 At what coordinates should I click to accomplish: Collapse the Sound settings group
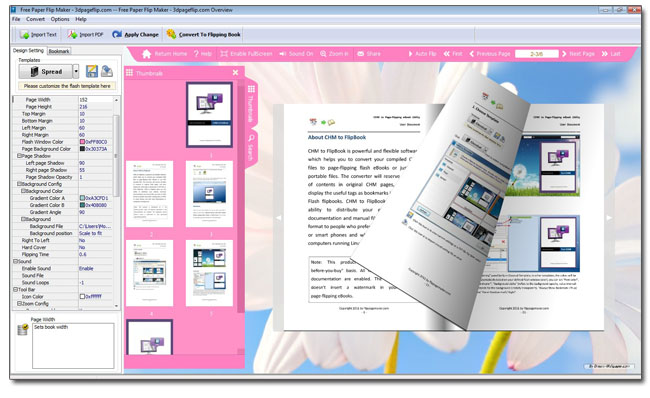point(15,262)
